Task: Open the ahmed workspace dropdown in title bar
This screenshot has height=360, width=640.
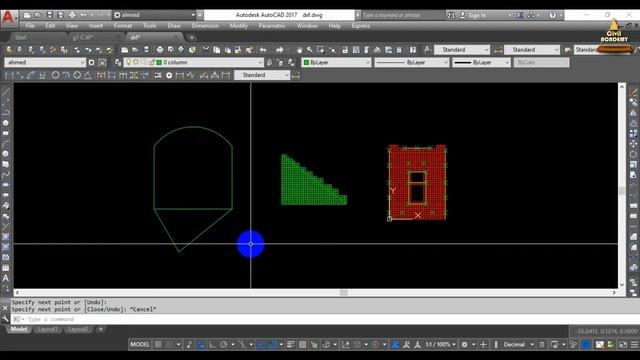Action: point(154,15)
